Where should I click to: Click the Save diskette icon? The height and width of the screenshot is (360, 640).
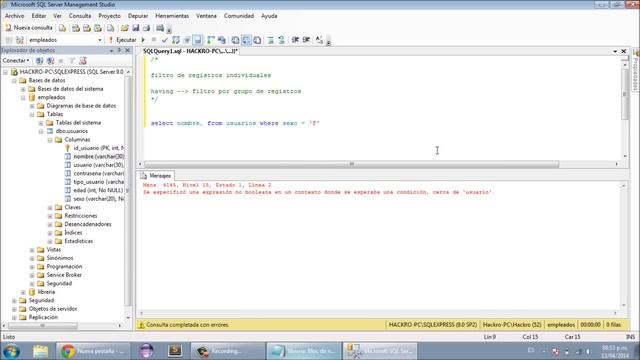point(136,28)
